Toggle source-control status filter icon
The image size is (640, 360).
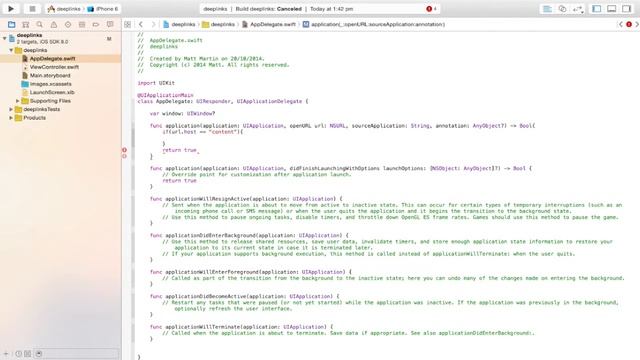[x=27, y=354]
